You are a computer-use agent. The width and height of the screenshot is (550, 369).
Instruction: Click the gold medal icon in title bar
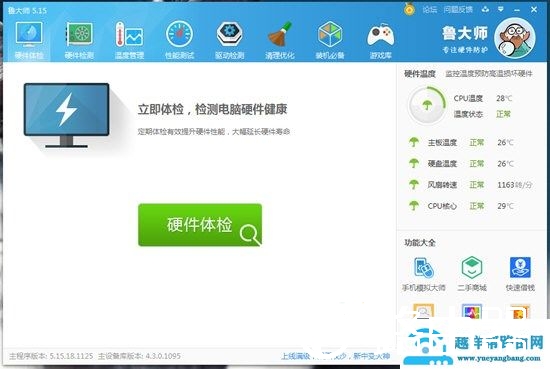(x=409, y=9)
